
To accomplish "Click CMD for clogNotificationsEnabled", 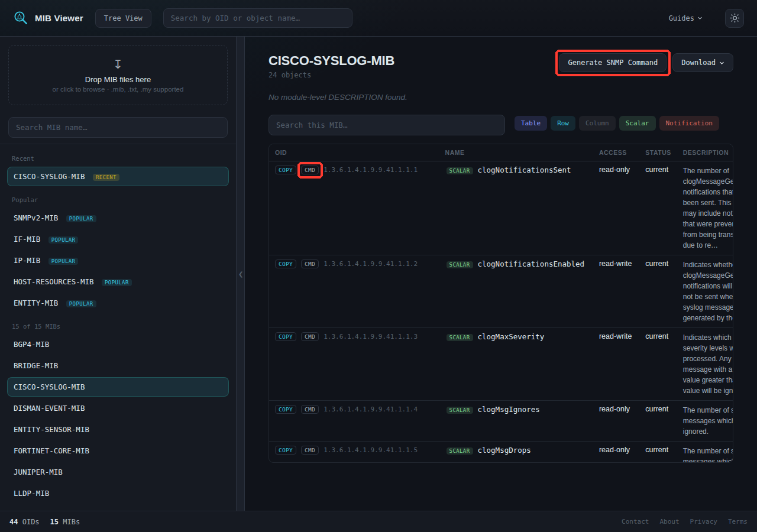I will coord(310,264).
